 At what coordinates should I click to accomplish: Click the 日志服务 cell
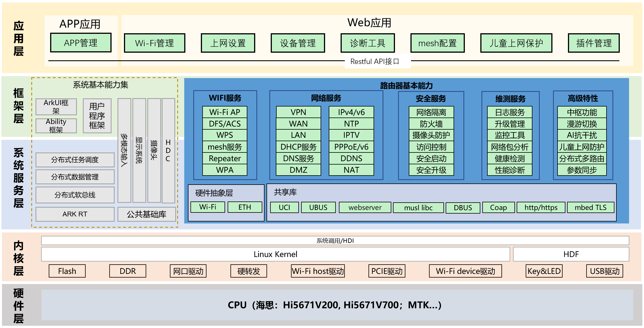pos(510,112)
